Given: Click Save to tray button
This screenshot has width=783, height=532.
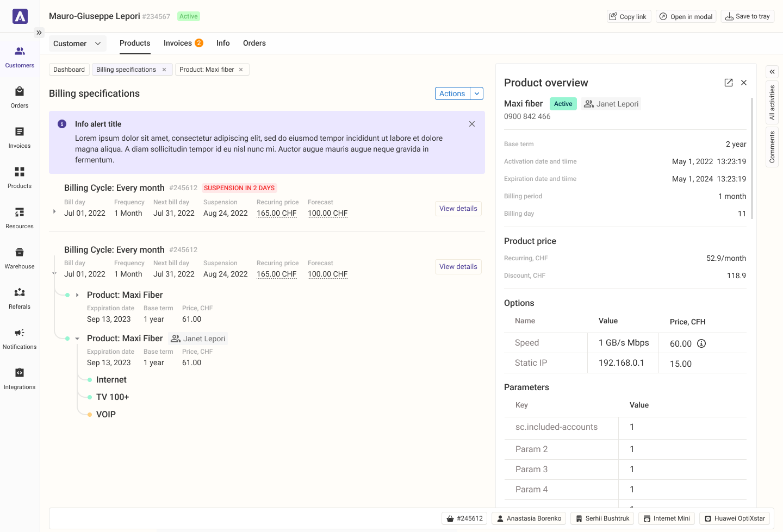Looking at the screenshot, I should click(x=748, y=16).
